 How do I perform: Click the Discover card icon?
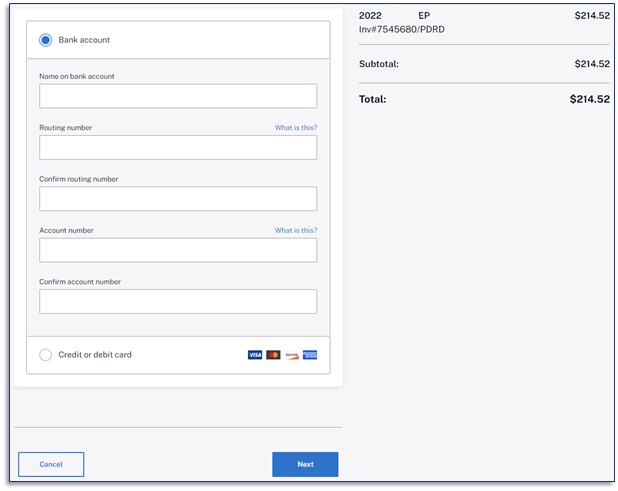291,355
